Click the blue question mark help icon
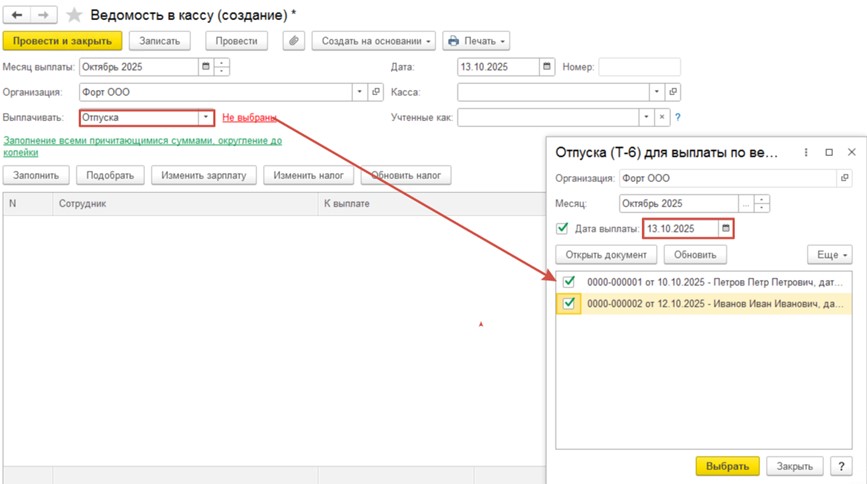Viewport: 867px width, 484px height. (677, 117)
